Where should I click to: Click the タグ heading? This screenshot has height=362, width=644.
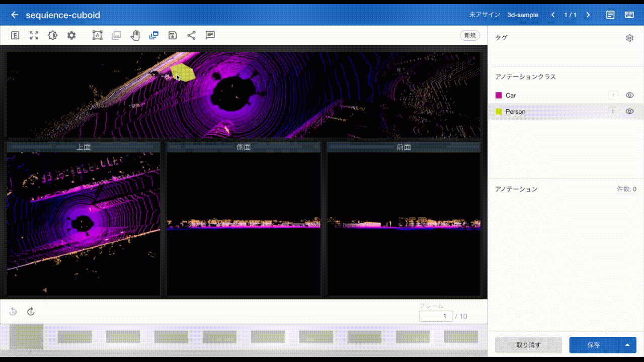501,38
